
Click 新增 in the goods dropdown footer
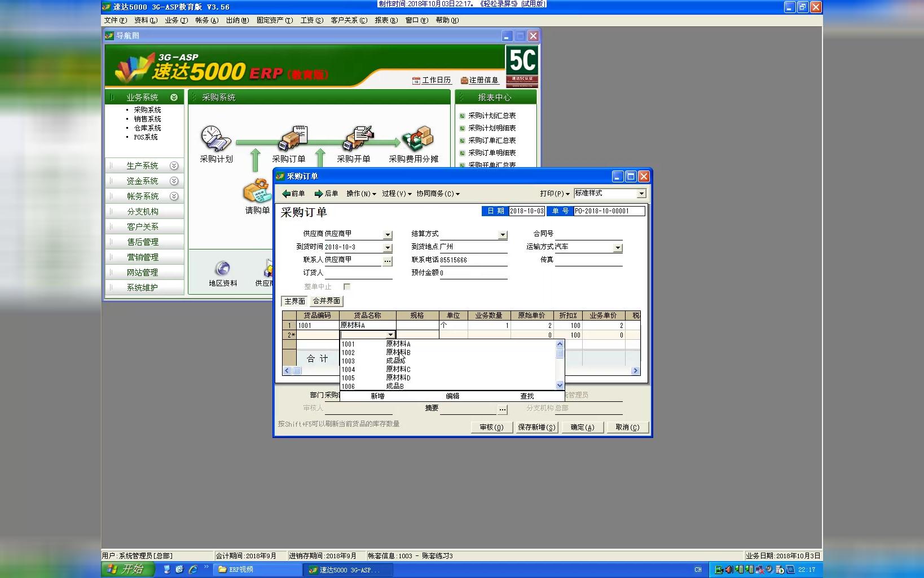(x=377, y=396)
